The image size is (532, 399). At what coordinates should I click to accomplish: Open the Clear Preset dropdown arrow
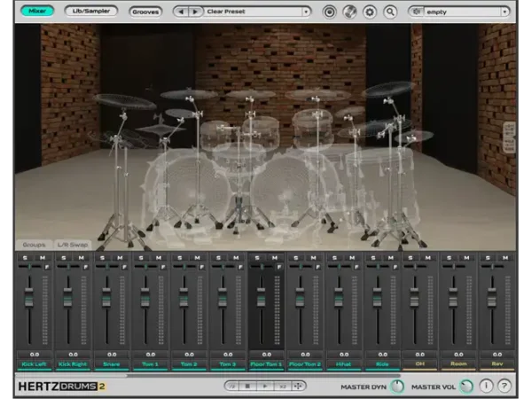[x=306, y=12]
